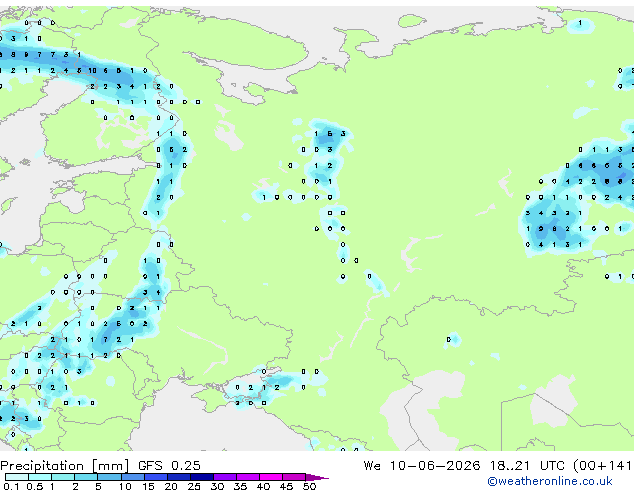This screenshot has width=634, height=490.
Task: Click the 'We' weekday label
Action: pos(372,465)
